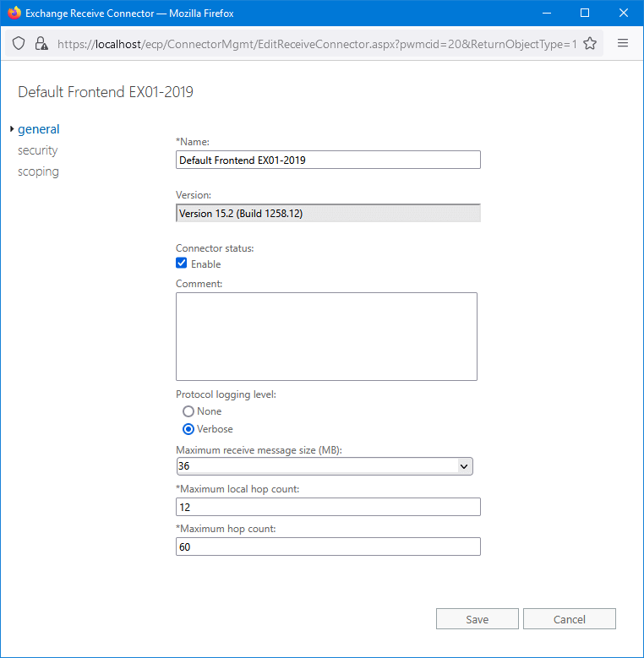Image resolution: width=644 pixels, height=658 pixels.
Task: Click inside the Comment text area
Action: pos(326,336)
